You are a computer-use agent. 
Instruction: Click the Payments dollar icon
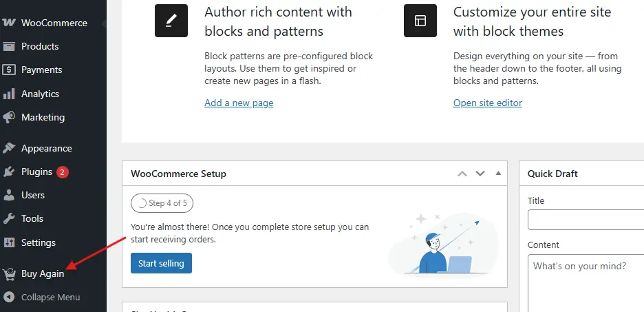(9, 70)
